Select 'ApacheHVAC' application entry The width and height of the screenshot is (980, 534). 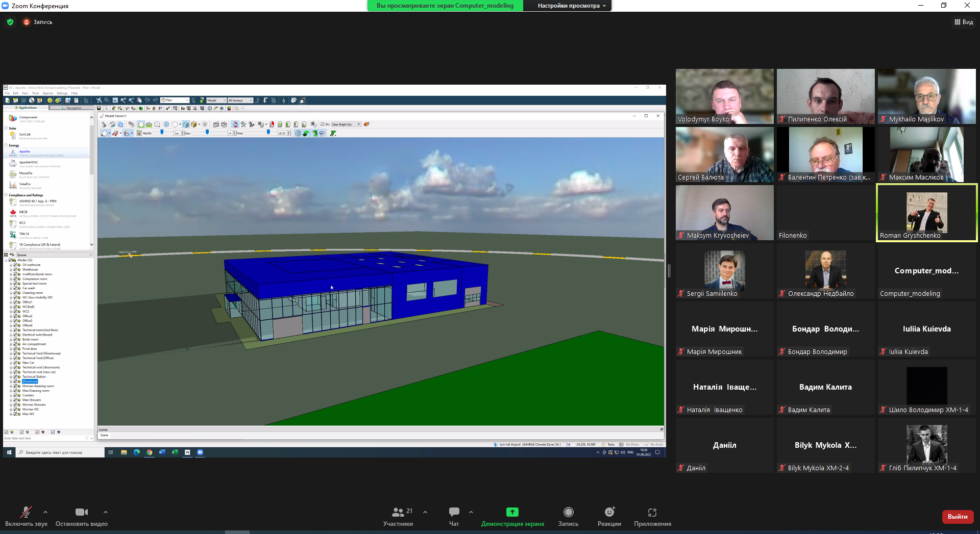tap(29, 163)
